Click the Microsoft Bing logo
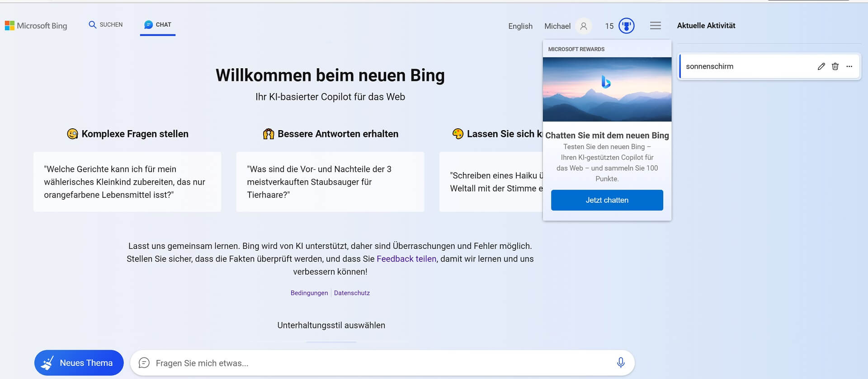The image size is (868, 379). click(36, 26)
